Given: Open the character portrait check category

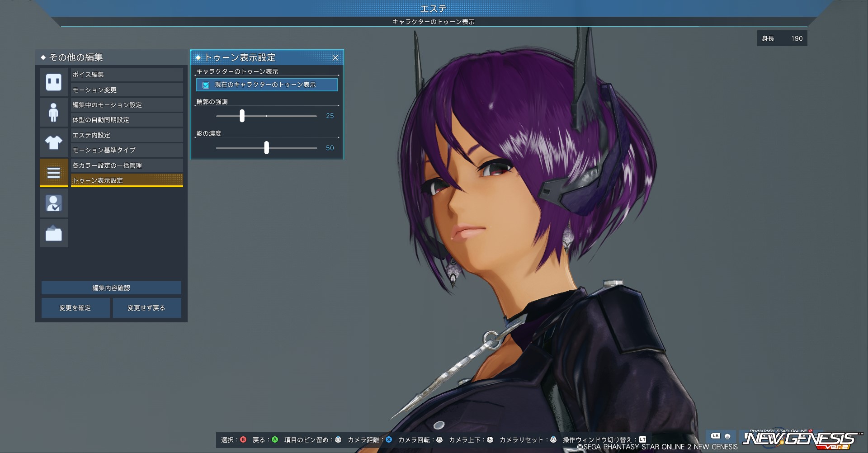Looking at the screenshot, I should pos(54,203).
